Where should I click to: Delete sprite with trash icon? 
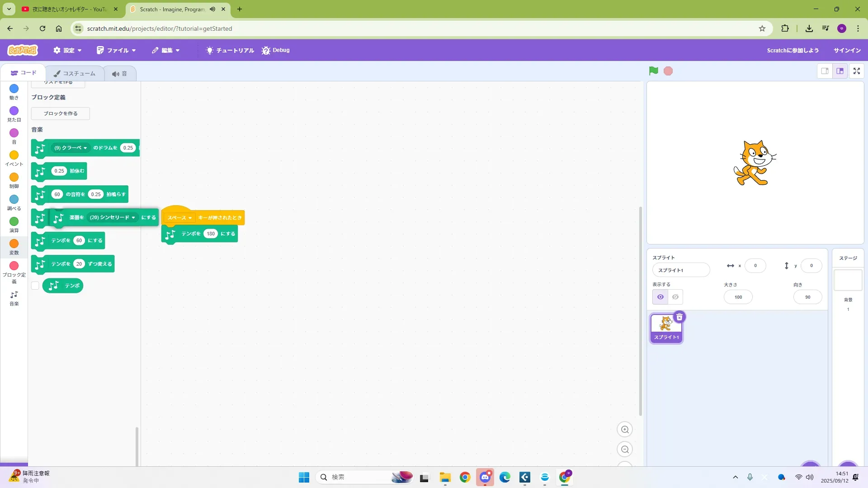[679, 317]
